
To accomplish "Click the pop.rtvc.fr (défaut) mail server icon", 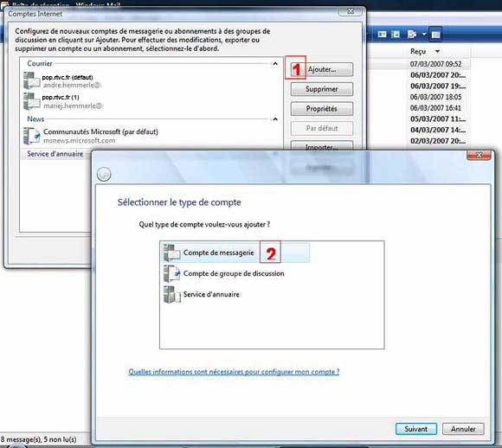I will (31, 80).
